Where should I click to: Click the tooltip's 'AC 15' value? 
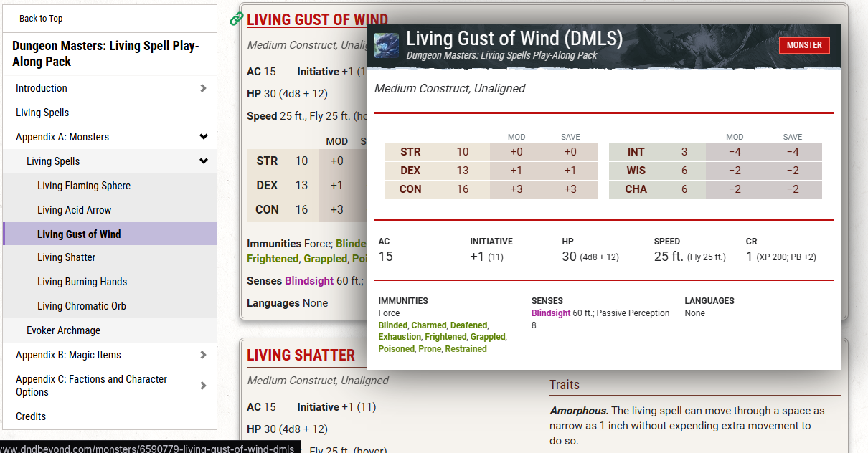[386, 257]
